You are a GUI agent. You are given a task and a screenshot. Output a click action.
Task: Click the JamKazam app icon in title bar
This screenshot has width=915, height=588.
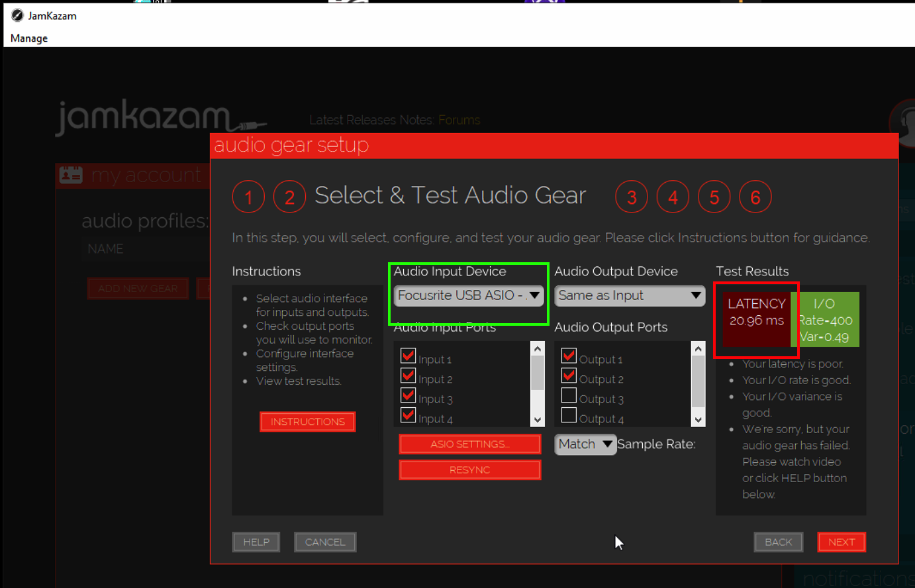[17, 15]
